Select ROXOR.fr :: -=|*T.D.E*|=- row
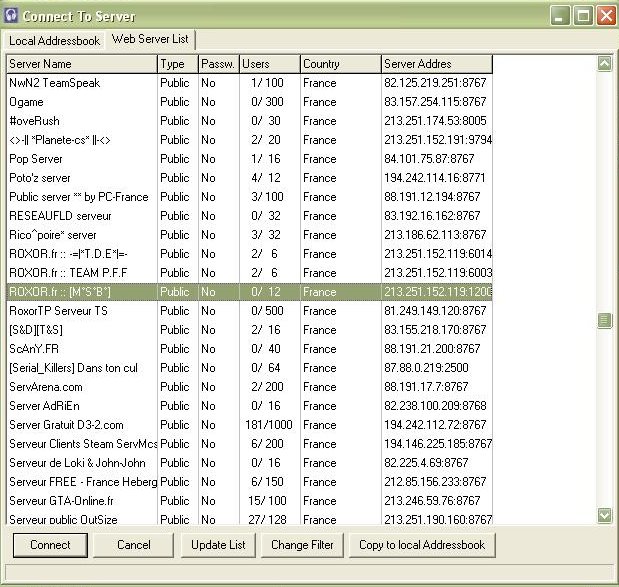Viewport: 619px width, 587px height. click(x=249, y=254)
